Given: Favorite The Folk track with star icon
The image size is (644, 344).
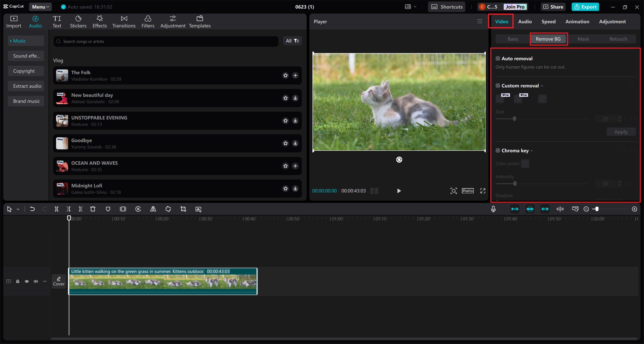Looking at the screenshot, I should [x=286, y=75].
